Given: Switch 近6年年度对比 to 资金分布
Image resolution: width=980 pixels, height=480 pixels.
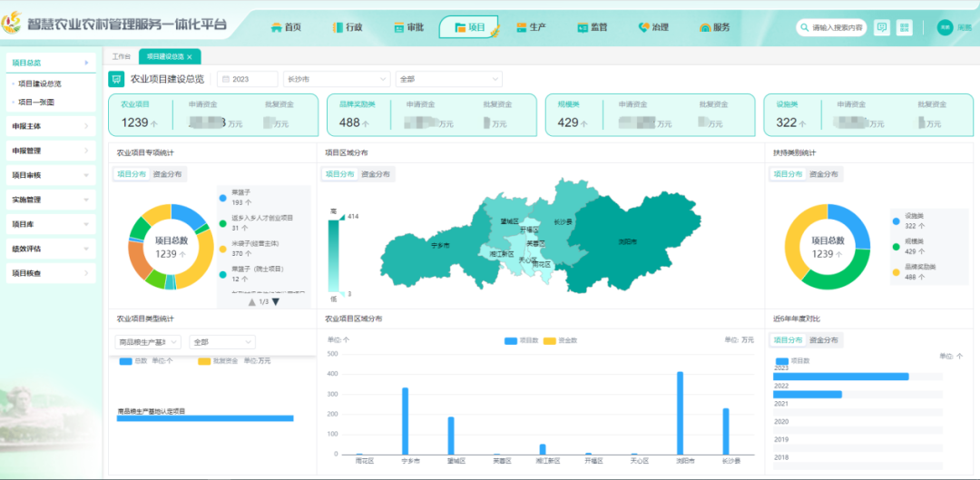Looking at the screenshot, I should tap(824, 340).
